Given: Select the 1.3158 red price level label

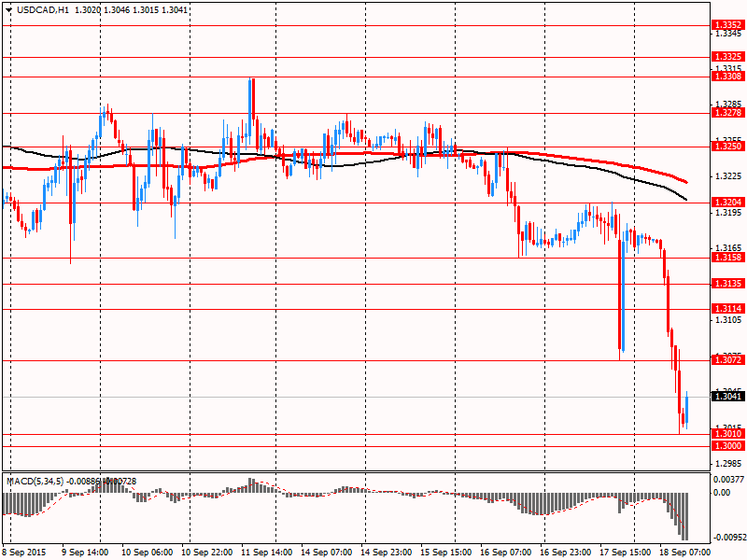Looking at the screenshot, I should tap(728, 258).
